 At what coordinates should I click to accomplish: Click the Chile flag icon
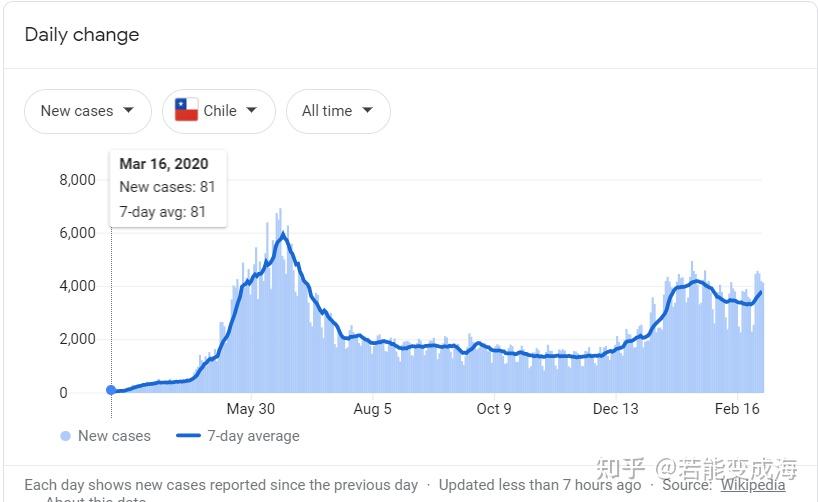(186, 110)
